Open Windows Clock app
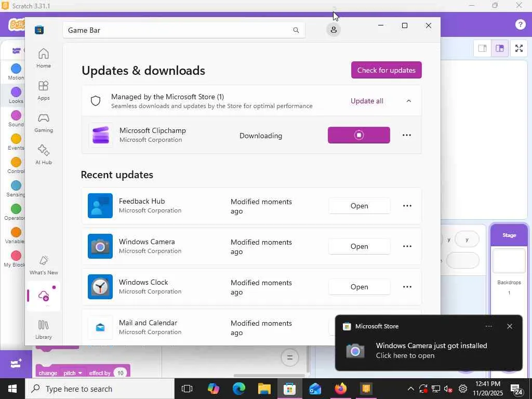This screenshot has width=532, height=399. click(x=360, y=287)
